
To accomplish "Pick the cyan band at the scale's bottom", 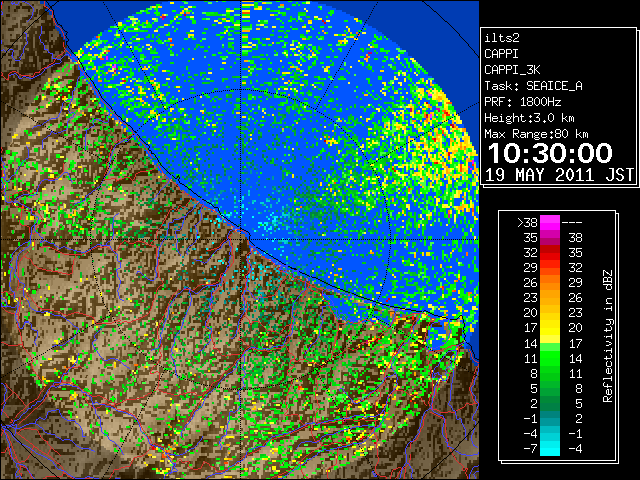I will coord(550,449).
